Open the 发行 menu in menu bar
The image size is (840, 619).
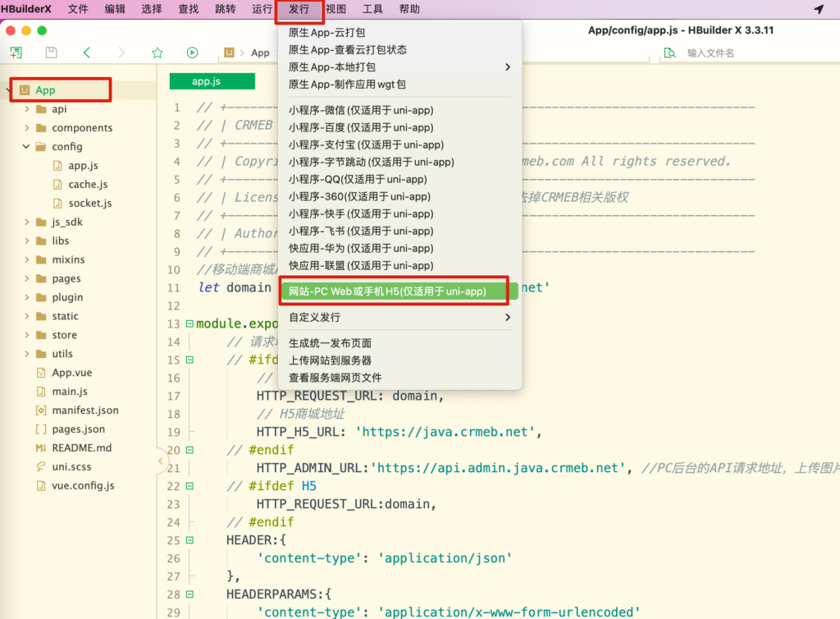point(299,9)
